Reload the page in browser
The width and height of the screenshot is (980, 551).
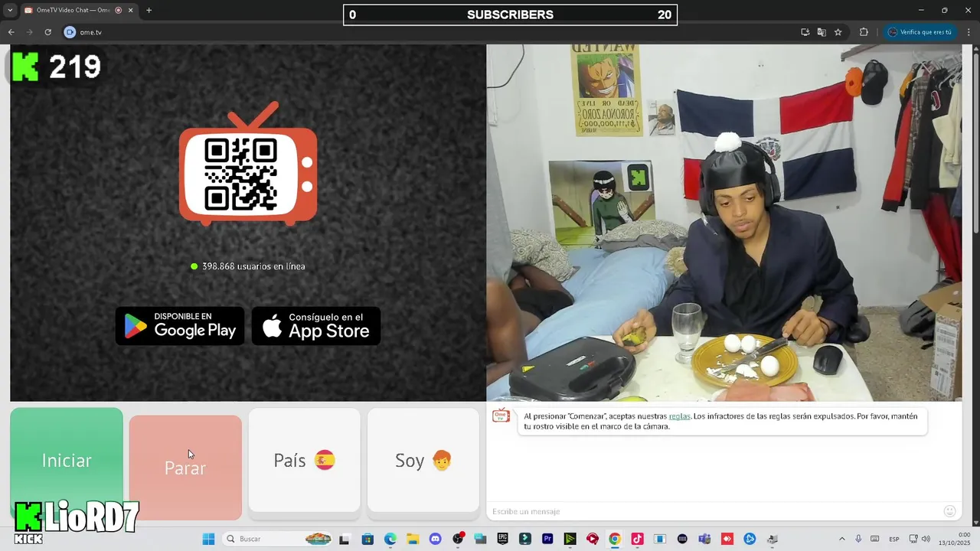pyautogui.click(x=47, y=32)
